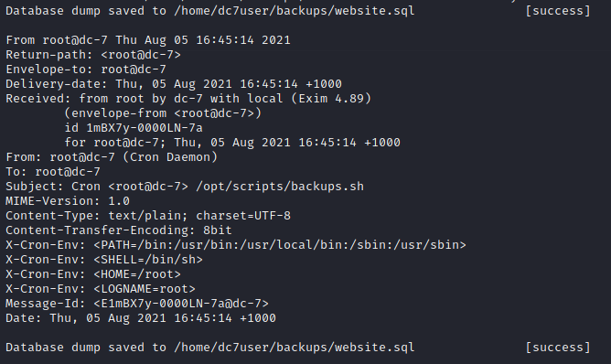Click the LOGNAME=root environment entry

(145, 289)
